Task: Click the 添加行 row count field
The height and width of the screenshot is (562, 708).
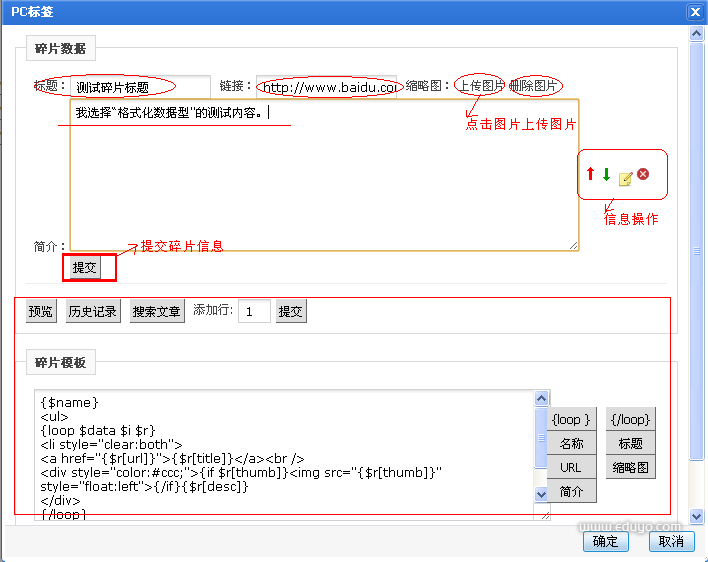Action: (254, 312)
